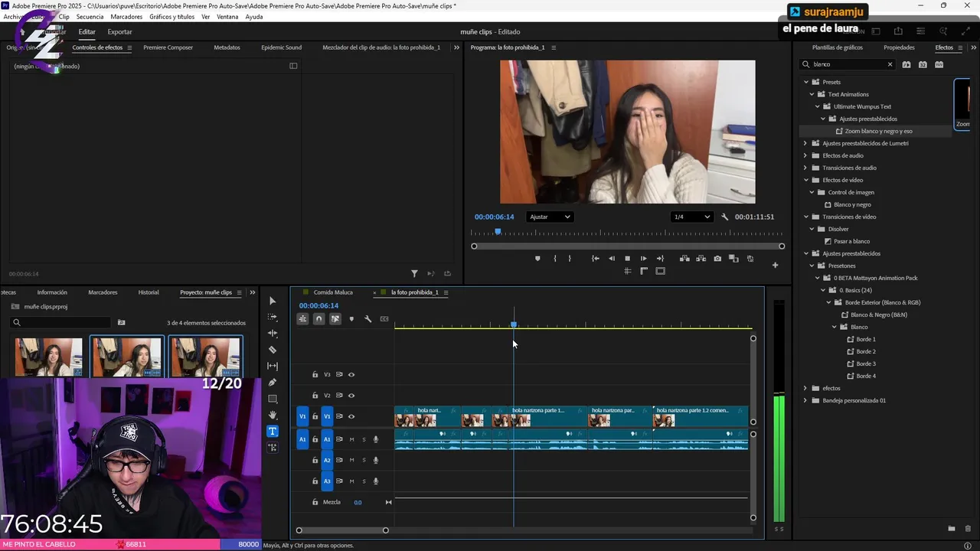Screen dimensions: 980x551
Task: Select the Hand tool
Action: coord(273,415)
